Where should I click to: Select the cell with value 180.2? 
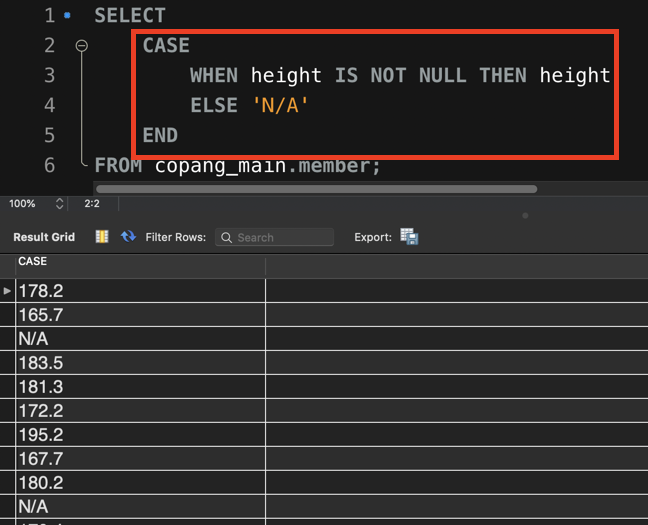click(x=141, y=483)
